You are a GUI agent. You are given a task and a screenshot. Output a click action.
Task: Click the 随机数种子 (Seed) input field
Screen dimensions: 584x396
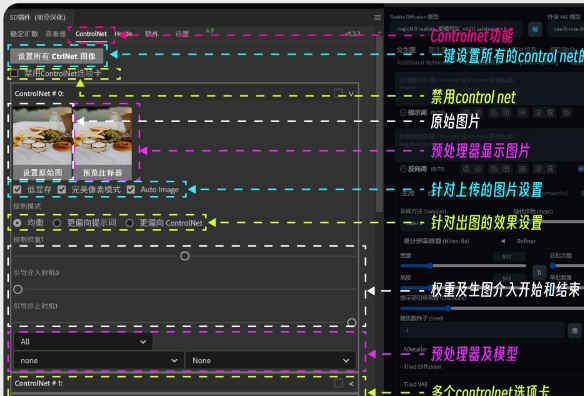(x=483, y=330)
